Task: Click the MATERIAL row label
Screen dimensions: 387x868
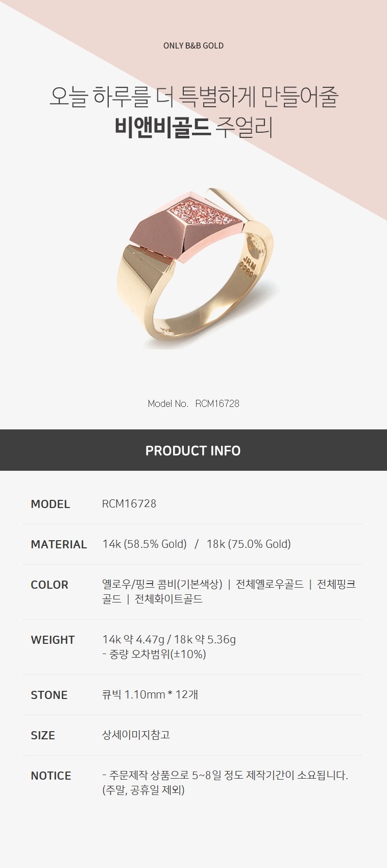Action: pyautogui.click(x=59, y=544)
